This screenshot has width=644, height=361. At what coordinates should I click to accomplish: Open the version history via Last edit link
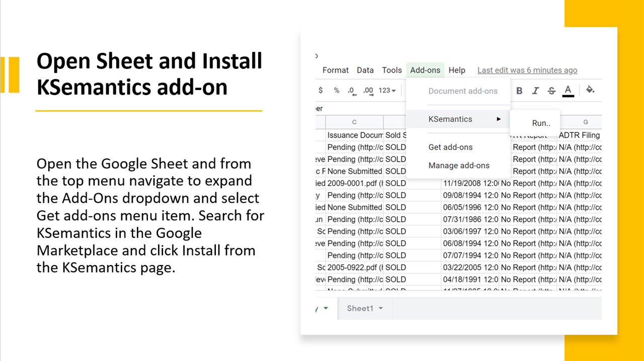click(527, 70)
